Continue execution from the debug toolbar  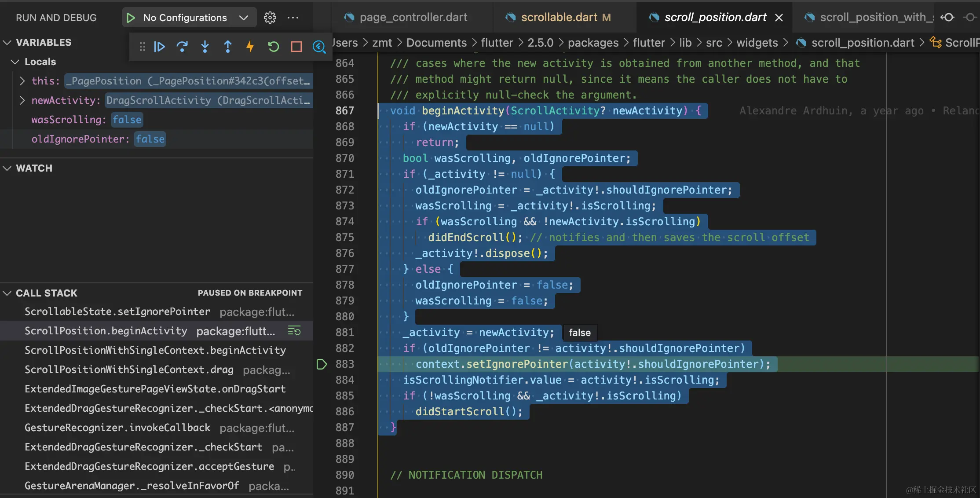coord(159,47)
